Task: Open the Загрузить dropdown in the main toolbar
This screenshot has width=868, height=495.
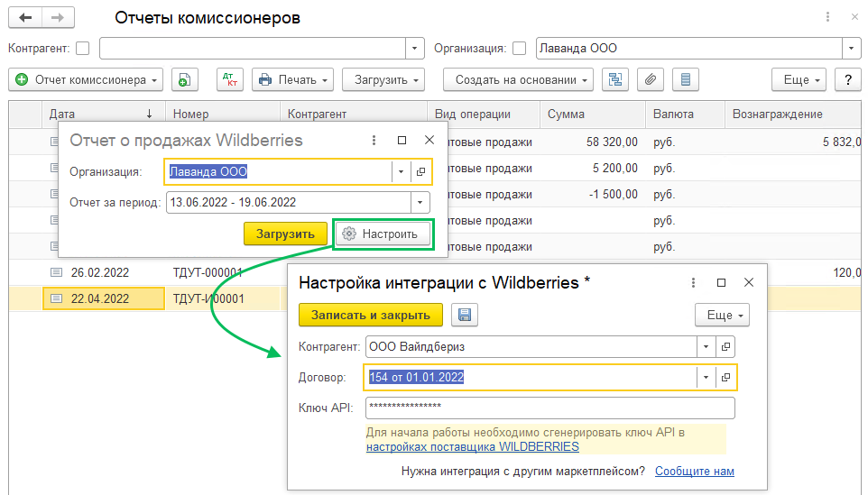Action: [x=383, y=80]
